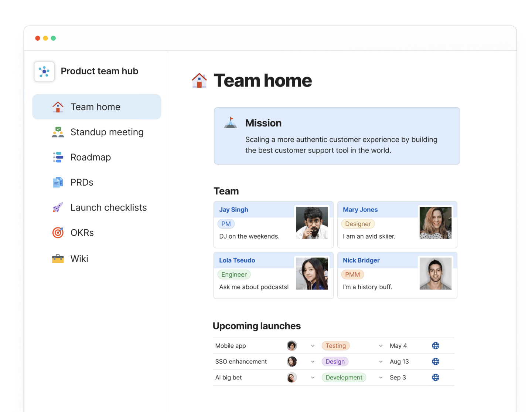Switch to the Standup meeting page

pyautogui.click(x=107, y=132)
